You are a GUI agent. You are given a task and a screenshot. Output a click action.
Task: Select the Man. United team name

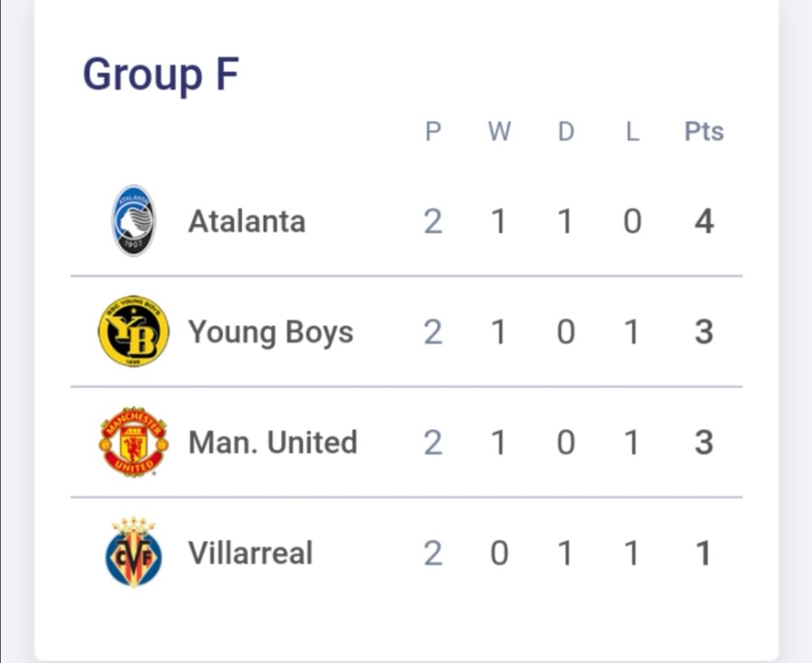[272, 443]
